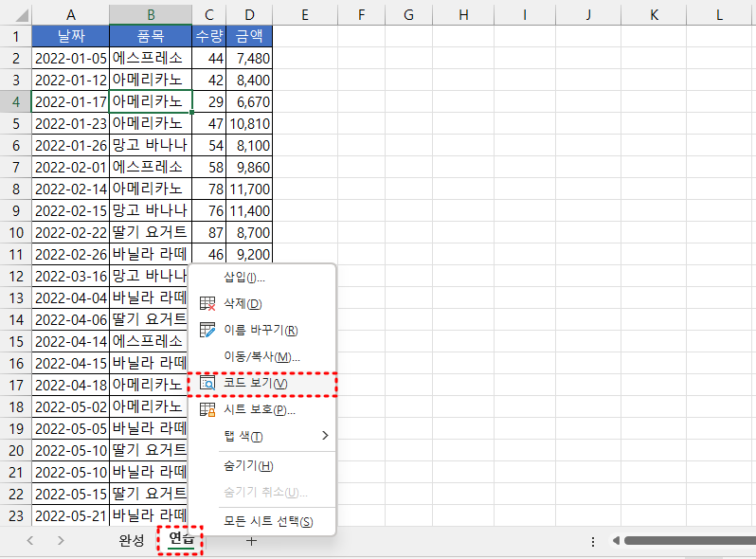
Task: Click Select All Sheets (모든 시트 선택)
Action: click(x=268, y=522)
